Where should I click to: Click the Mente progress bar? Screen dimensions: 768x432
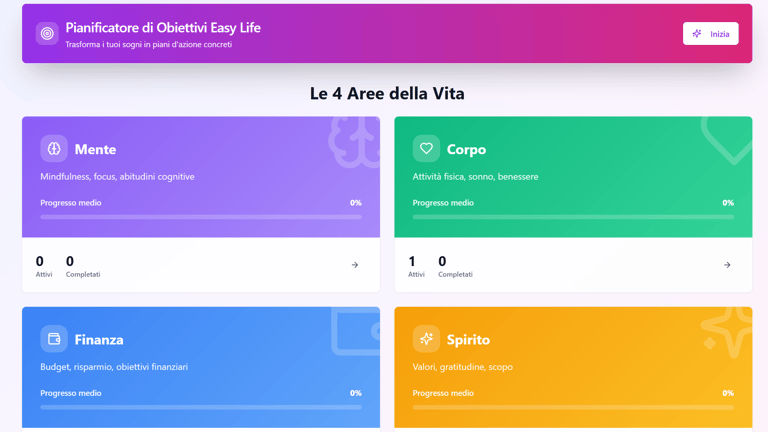200,217
